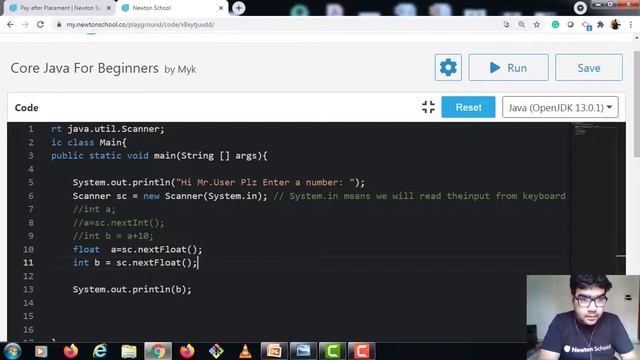Close the Pay after Placement tab

pos(109,8)
